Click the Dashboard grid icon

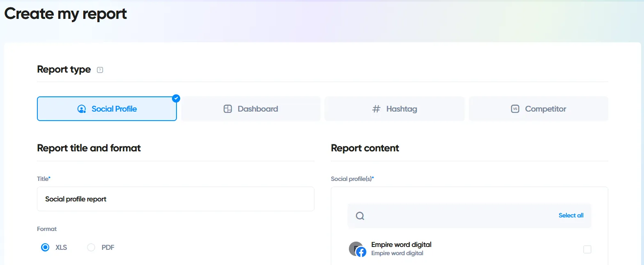point(228,109)
